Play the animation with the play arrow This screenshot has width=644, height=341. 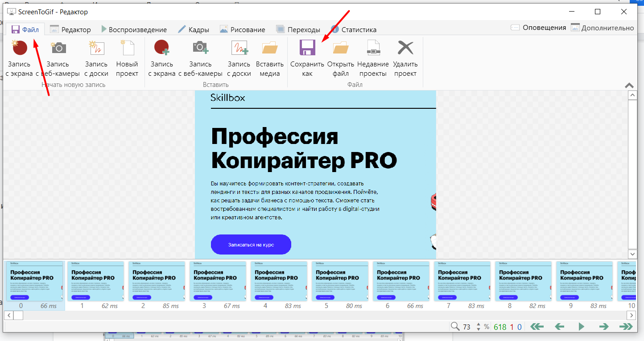[x=581, y=327]
